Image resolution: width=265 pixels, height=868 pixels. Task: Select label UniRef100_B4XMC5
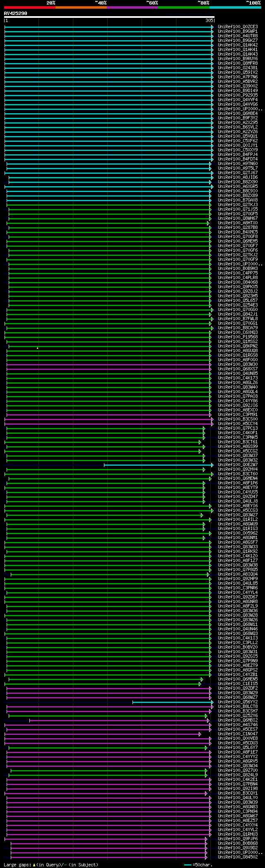(238, 232)
